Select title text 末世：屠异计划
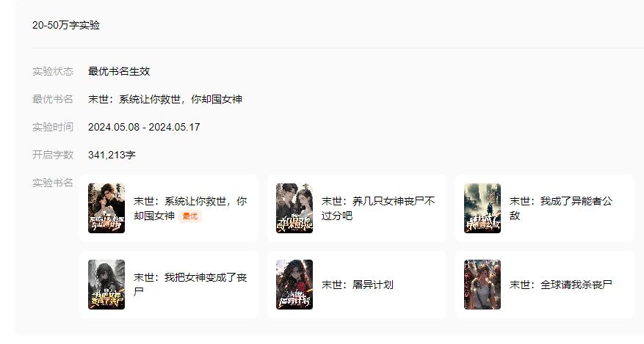Screen dimensions: 644x344 click(x=358, y=285)
